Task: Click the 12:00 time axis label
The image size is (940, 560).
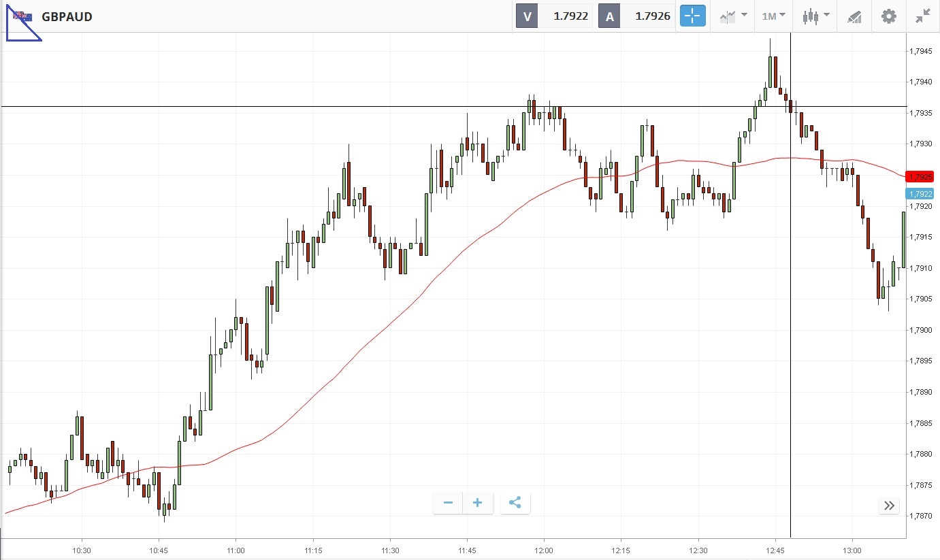Action: 544,550
